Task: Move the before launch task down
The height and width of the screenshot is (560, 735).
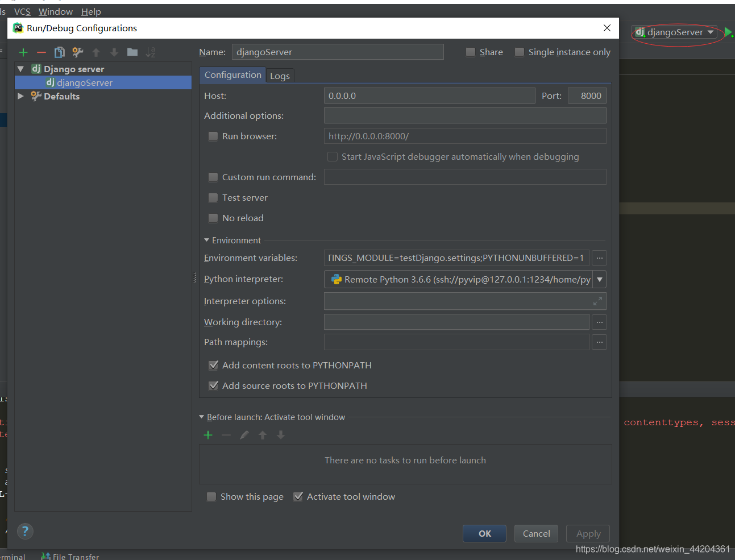Action: click(x=281, y=435)
